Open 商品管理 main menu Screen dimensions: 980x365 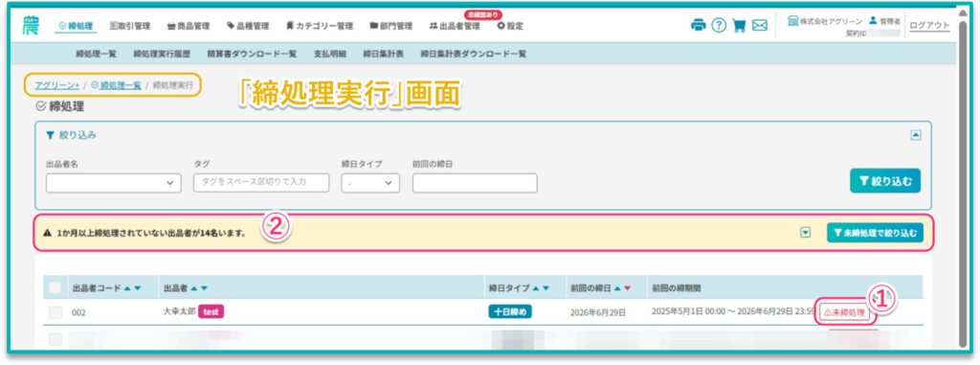pyautogui.click(x=189, y=26)
